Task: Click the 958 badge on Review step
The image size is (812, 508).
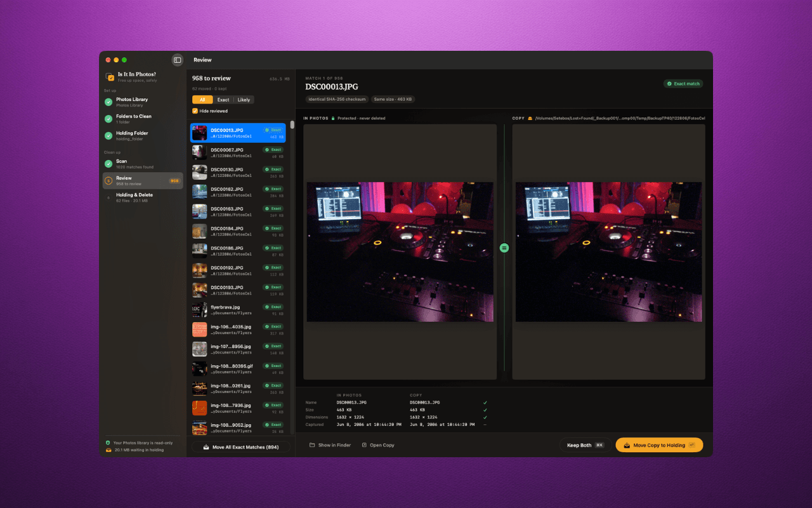Action: pos(174,181)
